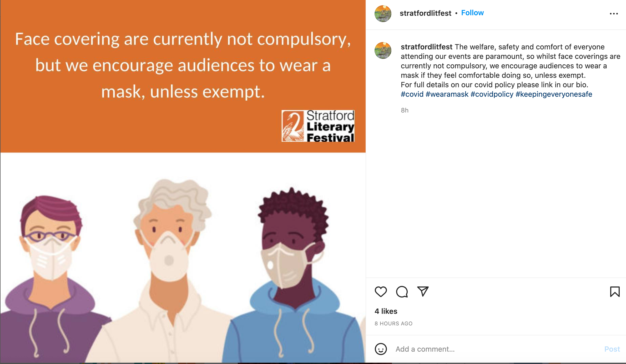
Task: Open comments with speech bubble icon
Action: (x=402, y=292)
